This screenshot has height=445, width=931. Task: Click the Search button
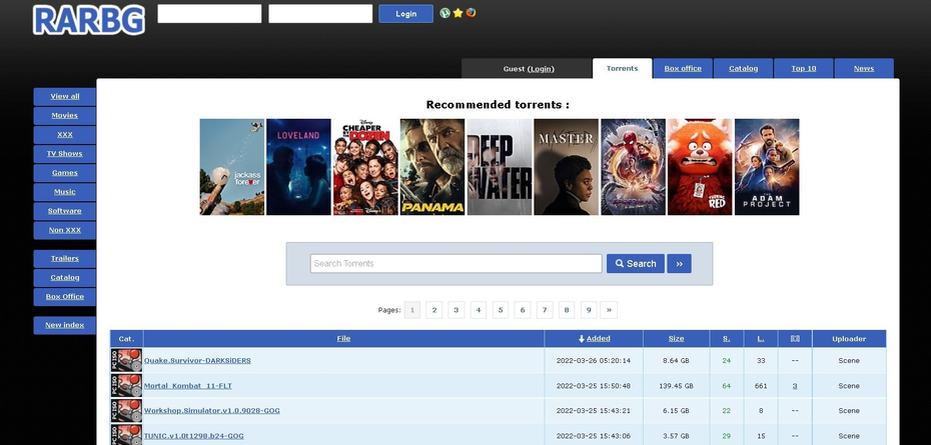pos(635,264)
